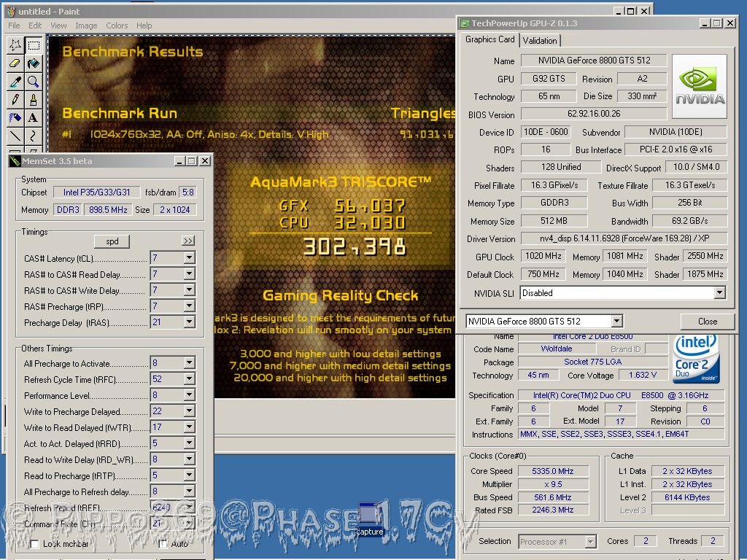This screenshot has width=747, height=560.
Task: Choose the Line tool in Paint
Action: pyautogui.click(x=15, y=136)
